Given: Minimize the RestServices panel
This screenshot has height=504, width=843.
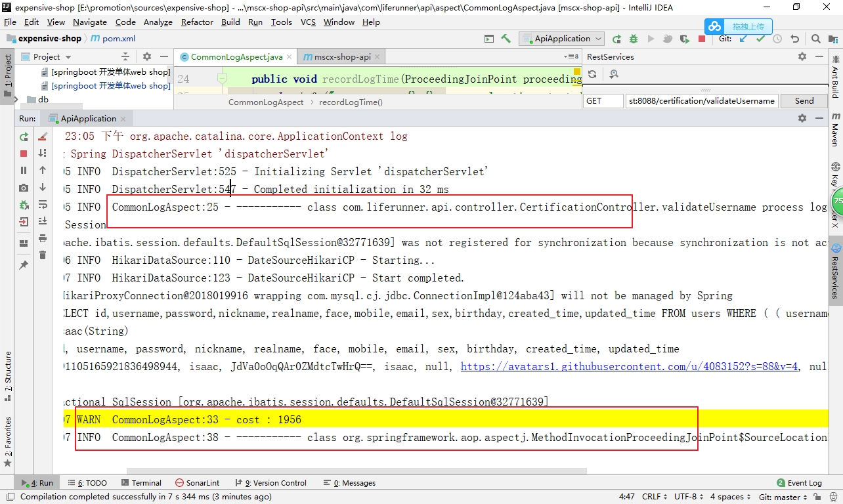Looking at the screenshot, I should point(819,57).
